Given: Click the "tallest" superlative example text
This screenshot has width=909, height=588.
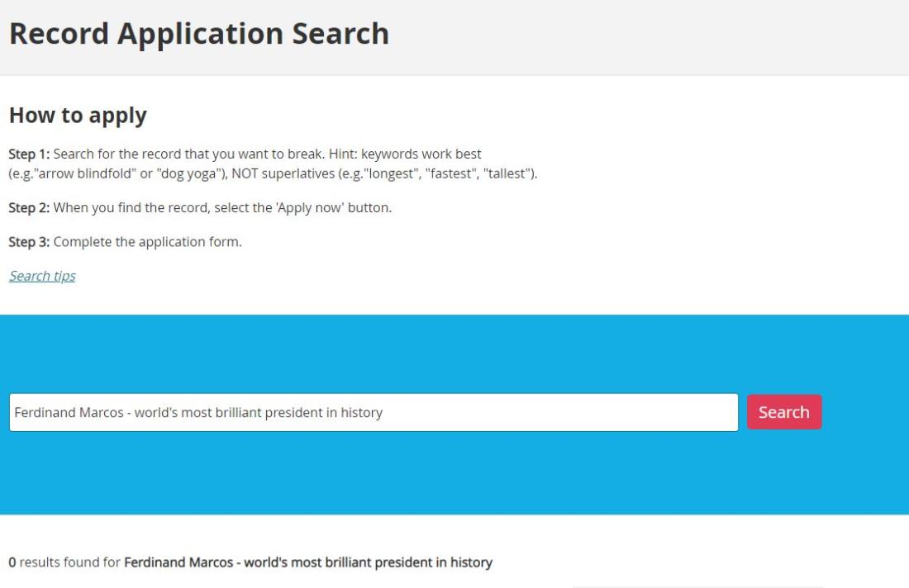Looking at the screenshot, I should tap(507, 173).
